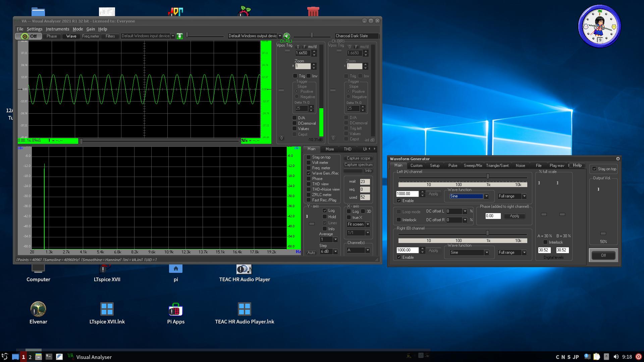Click the terminal icon in the taskbar
Screen dimensions: 644x362
pyautogui.click(x=49, y=357)
